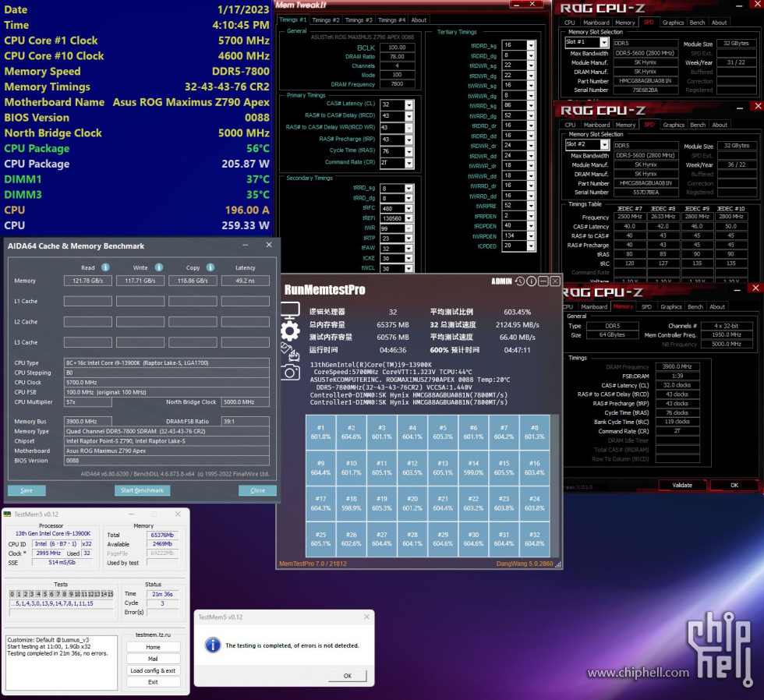Switch to Timings #3 tab in Mem TweakIt

pyautogui.click(x=358, y=20)
